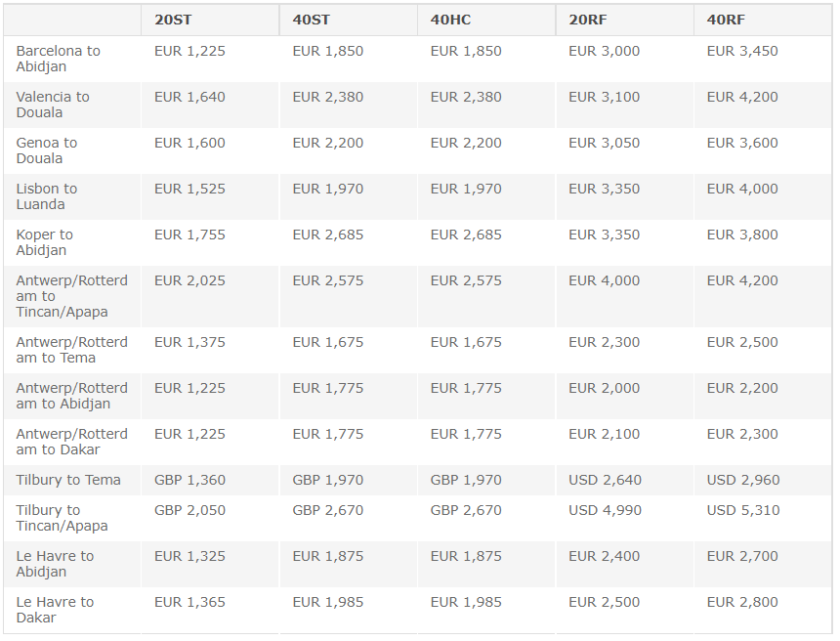Select the EUR 1,365 rate cell
Image resolution: width=840 pixels, height=641 pixels.
click(x=189, y=602)
